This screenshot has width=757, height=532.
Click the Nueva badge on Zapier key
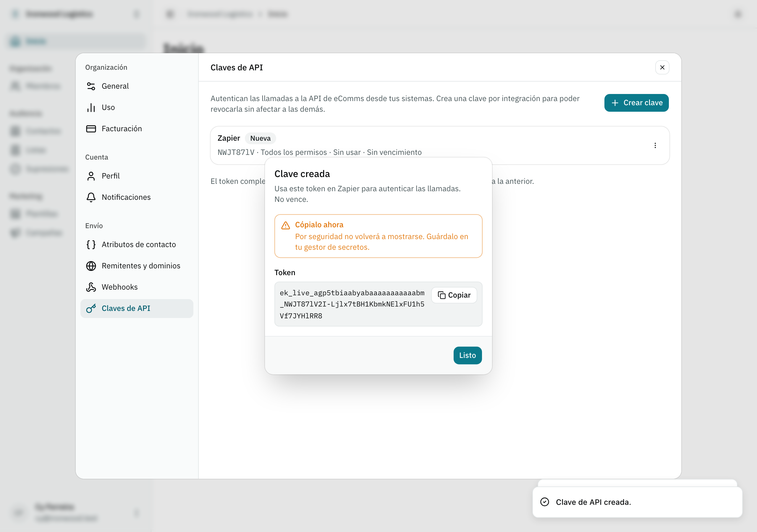(260, 138)
